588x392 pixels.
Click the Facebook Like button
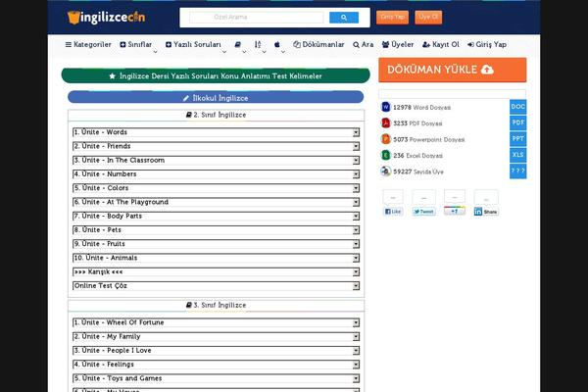[x=393, y=212]
